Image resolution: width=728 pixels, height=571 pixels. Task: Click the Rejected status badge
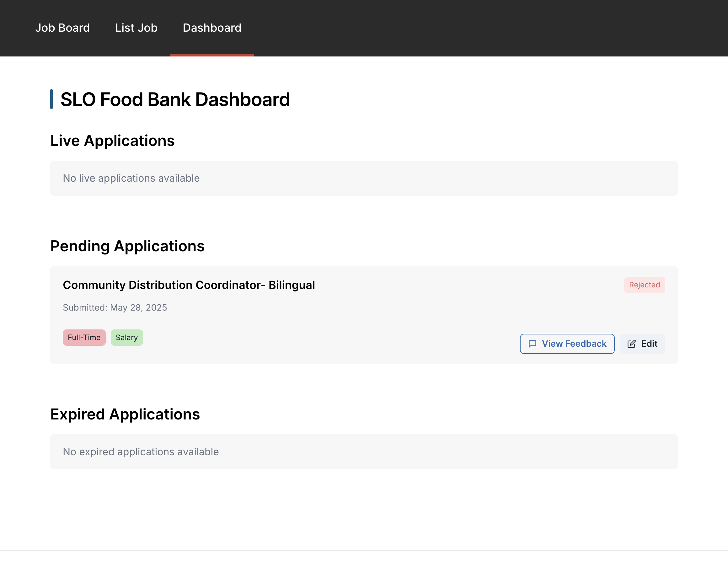point(644,285)
